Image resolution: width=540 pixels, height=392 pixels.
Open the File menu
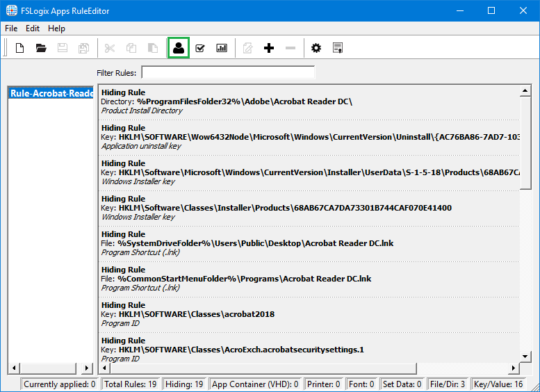11,28
